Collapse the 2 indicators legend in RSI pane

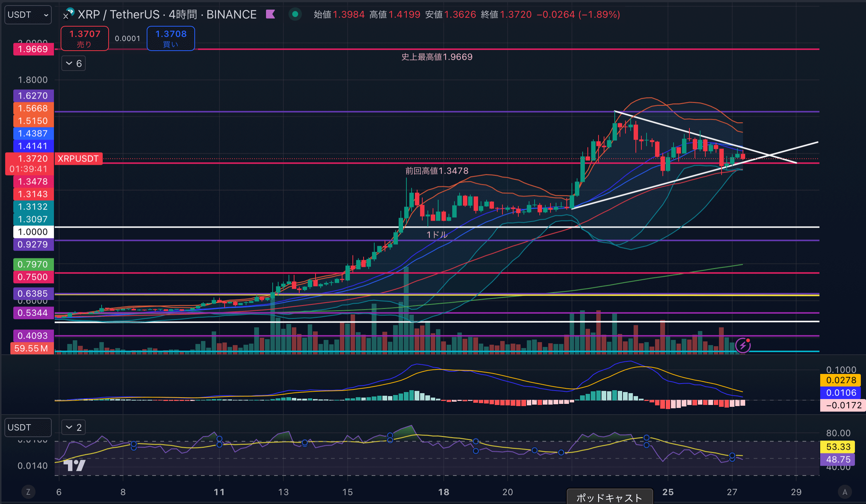(x=74, y=428)
